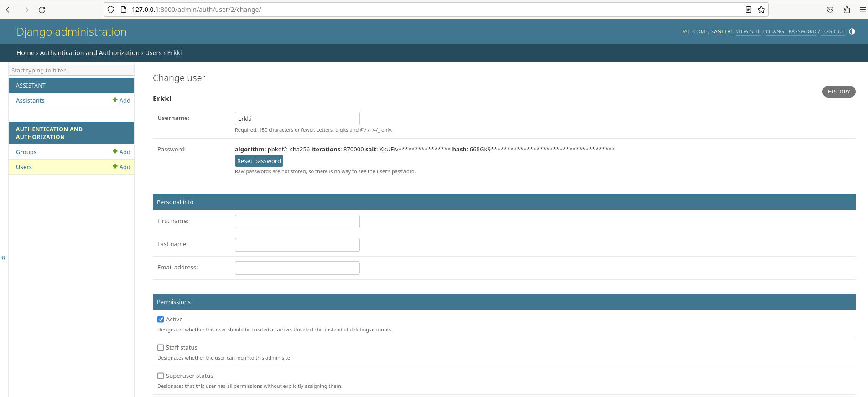
Task: Click Add next to Assistants
Action: [122, 101]
